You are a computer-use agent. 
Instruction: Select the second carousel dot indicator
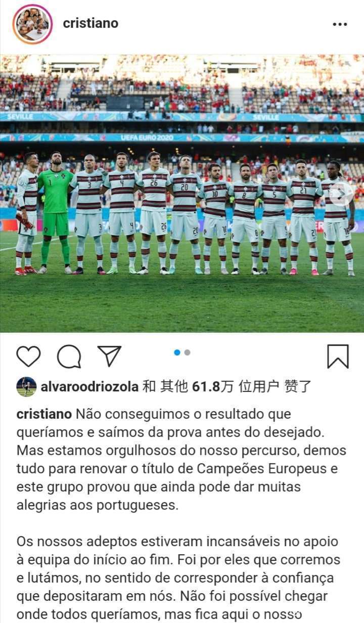click(x=188, y=352)
